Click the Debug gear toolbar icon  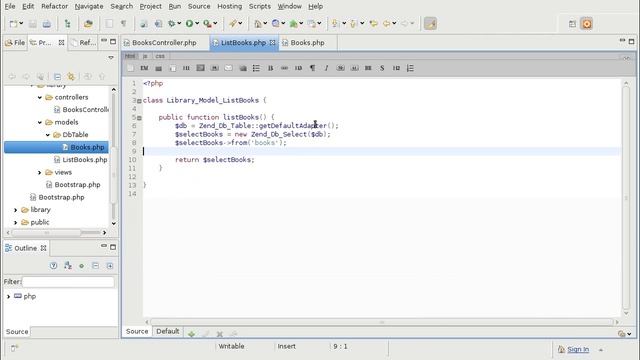[x=172, y=24]
